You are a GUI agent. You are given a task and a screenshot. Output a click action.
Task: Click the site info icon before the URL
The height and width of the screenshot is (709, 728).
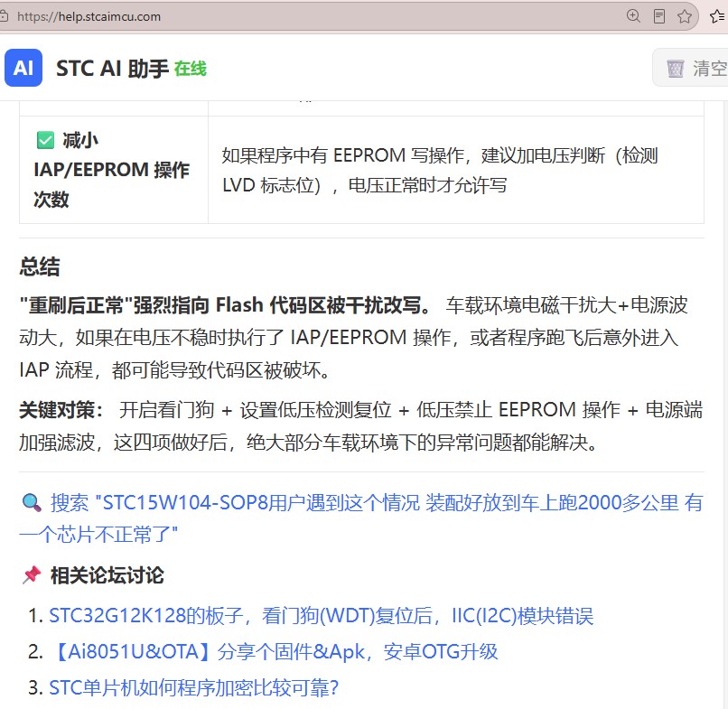4,17
